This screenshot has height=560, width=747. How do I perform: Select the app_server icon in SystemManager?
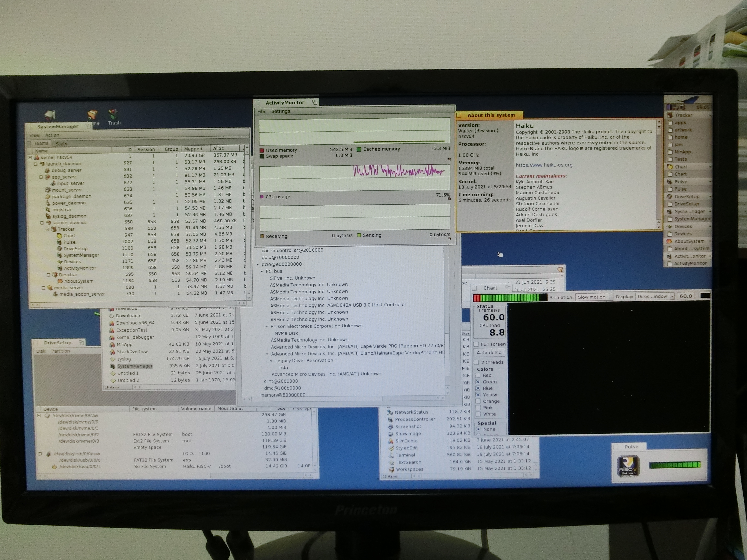pyautogui.click(x=48, y=177)
